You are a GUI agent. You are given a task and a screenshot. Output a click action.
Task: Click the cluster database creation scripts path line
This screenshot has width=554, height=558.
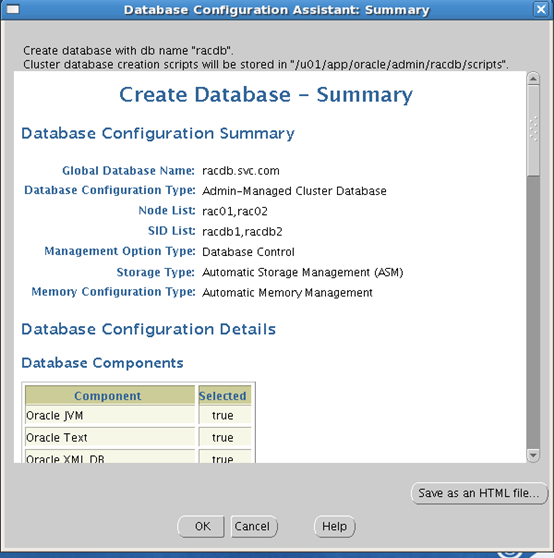pos(266,65)
